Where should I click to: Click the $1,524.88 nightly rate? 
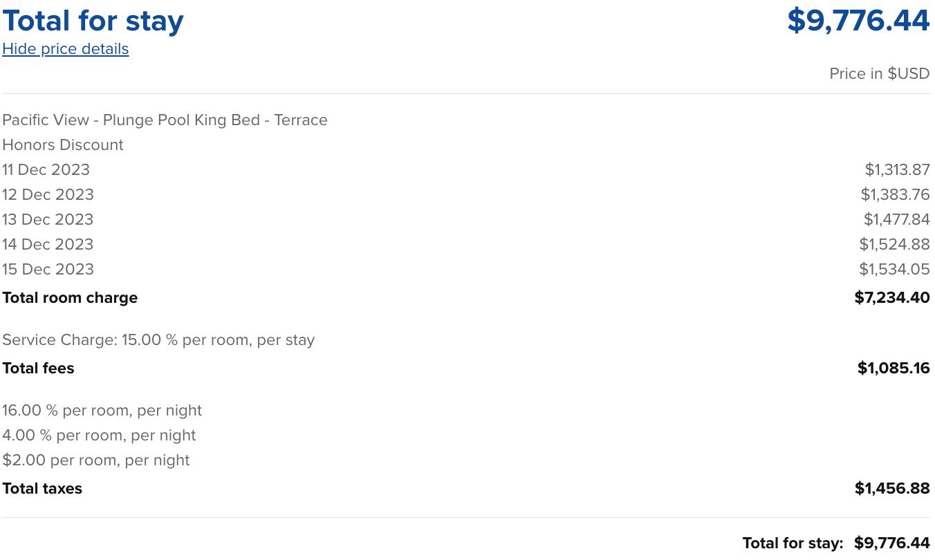pyautogui.click(x=894, y=245)
